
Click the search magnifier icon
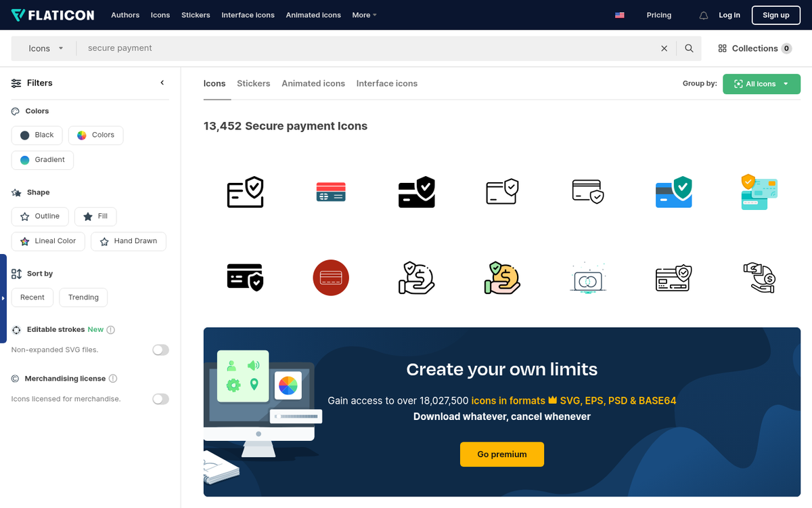coord(689,48)
